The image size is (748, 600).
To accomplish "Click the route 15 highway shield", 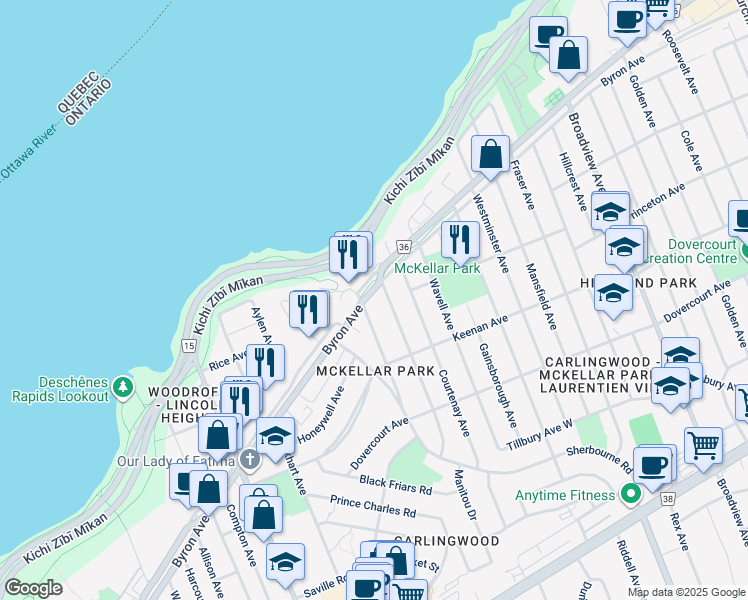I will [188, 345].
